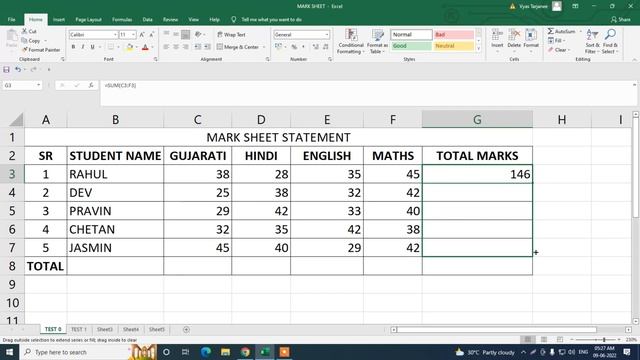
Task: Switch to the Formulas ribbon tab
Action: click(x=122, y=20)
